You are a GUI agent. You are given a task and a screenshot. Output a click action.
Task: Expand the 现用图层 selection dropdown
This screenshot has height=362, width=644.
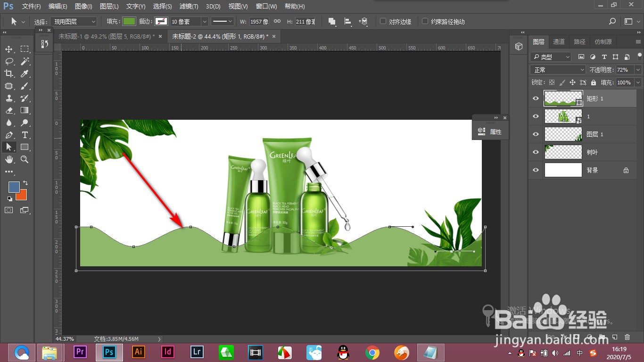[74, 22]
